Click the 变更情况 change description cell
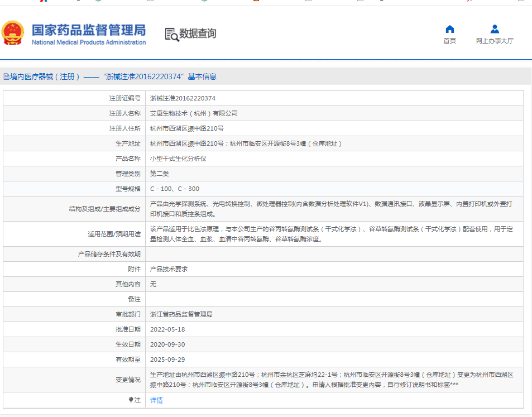Viewport: 532px width, 417px height. tap(335, 378)
